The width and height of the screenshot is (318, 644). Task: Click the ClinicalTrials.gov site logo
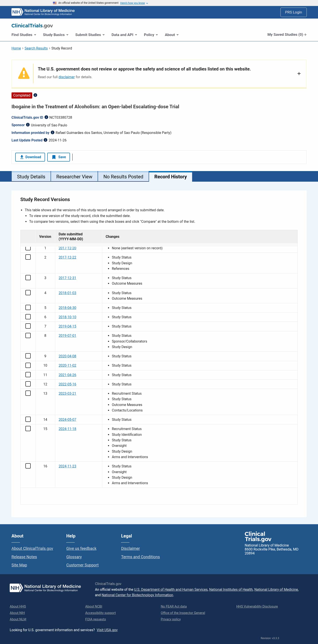(32, 25)
